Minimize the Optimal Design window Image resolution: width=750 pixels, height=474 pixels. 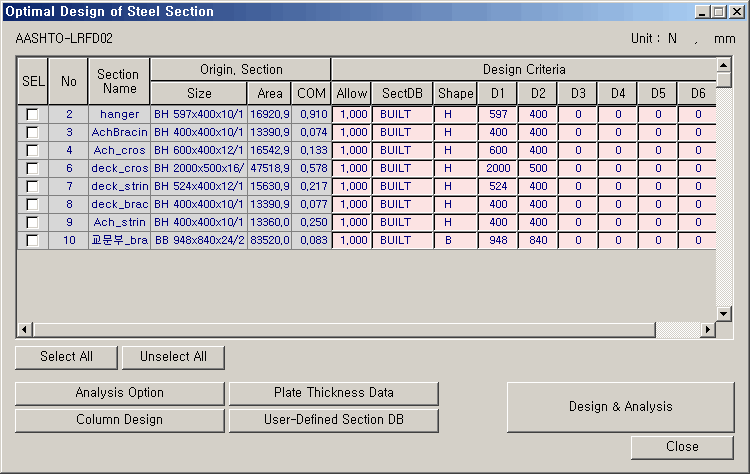pos(702,12)
